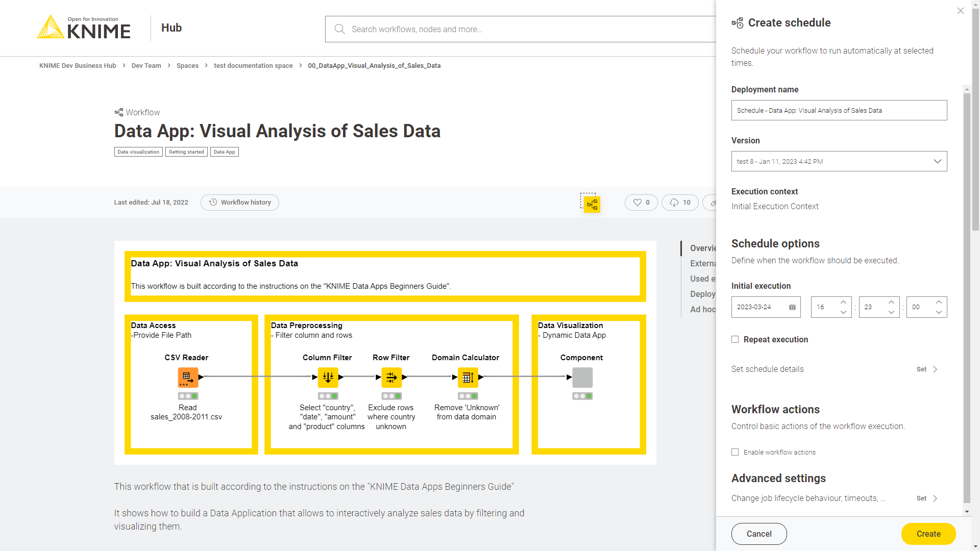Click the Domain Calculator node icon
The height and width of the screenshot is (551, 980).
pyautogui.click(x=468, y=378)
